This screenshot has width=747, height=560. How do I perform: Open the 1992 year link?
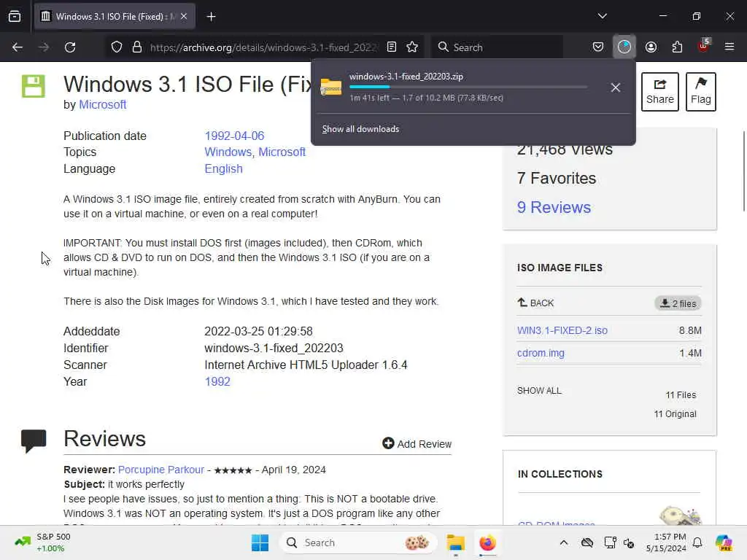pos(217,381)
